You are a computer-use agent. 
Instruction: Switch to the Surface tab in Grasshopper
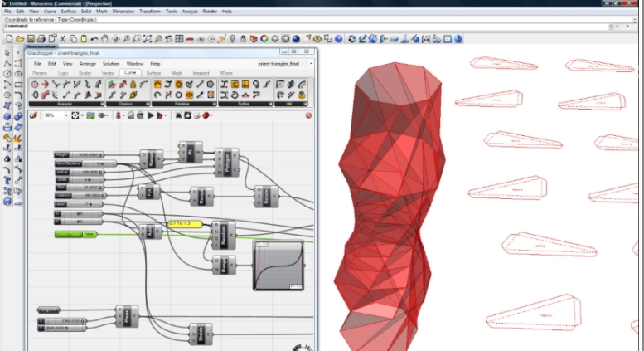point(153,73)
